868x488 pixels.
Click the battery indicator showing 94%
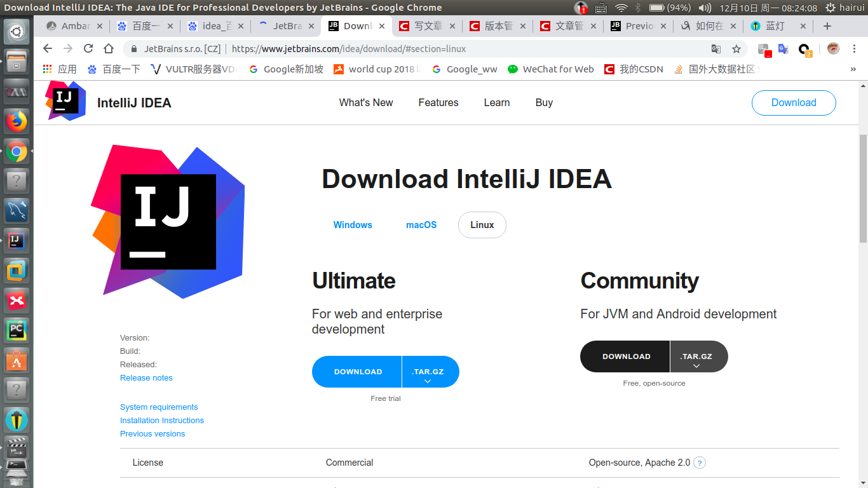tap(670, 8)
